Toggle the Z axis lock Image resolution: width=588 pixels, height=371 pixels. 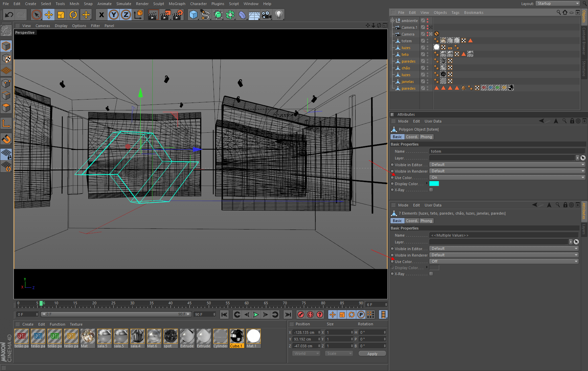pyautogui.click(x=126, y=15)
